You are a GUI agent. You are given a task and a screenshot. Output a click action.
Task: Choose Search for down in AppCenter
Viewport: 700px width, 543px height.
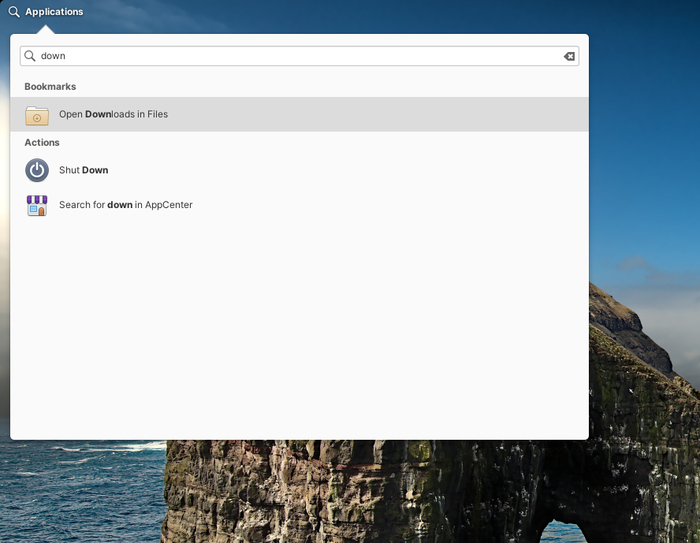point(125,205)
